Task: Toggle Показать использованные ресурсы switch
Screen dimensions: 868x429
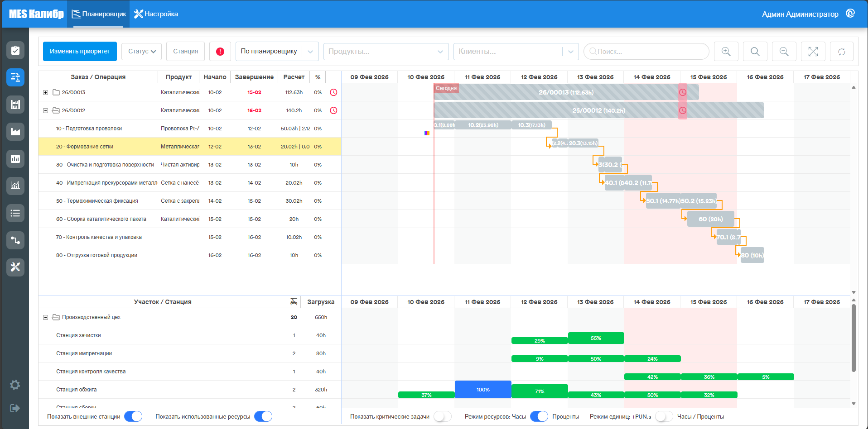Action: coord(263,416)
